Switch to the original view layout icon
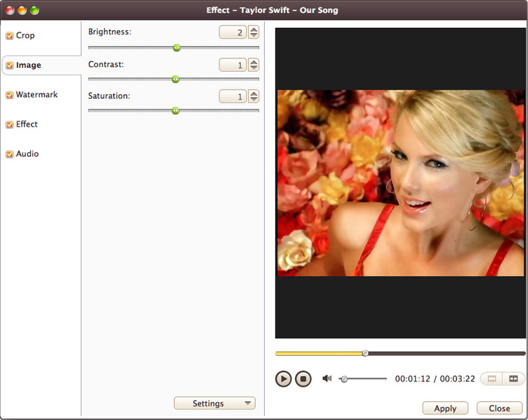Viewport: 528px width, 420px height. click(x=490, y=379)
